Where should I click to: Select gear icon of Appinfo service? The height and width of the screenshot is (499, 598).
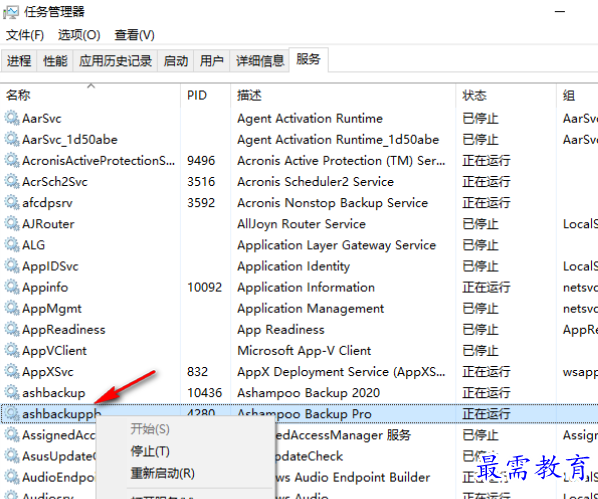click(12, 287)
